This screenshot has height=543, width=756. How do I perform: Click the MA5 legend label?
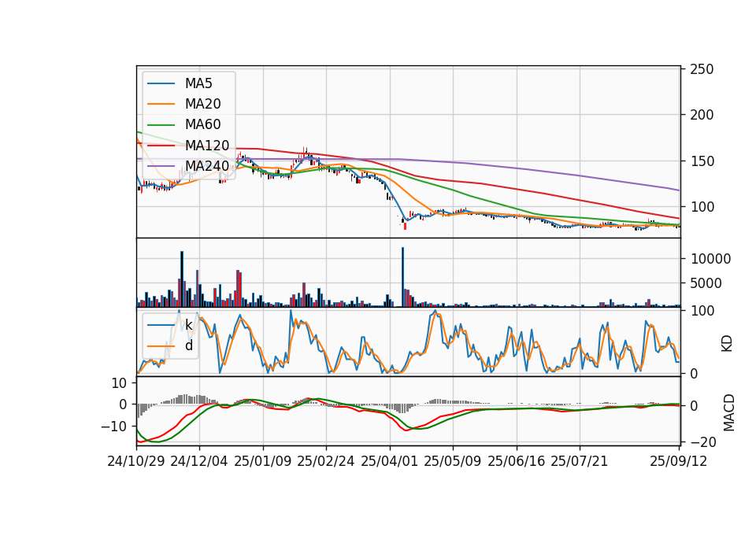tap(198, 83)
